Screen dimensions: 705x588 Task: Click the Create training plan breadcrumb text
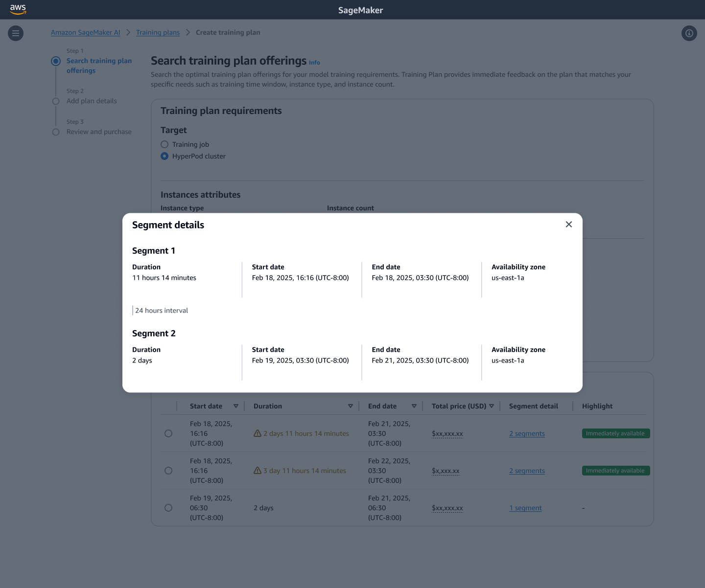coord(228,32)
